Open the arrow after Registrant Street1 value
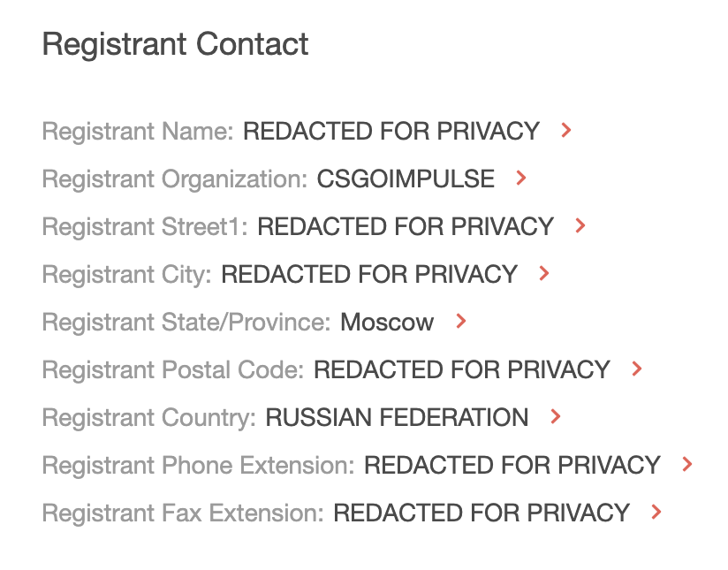 pyautogui.click(x=580, y=226)
